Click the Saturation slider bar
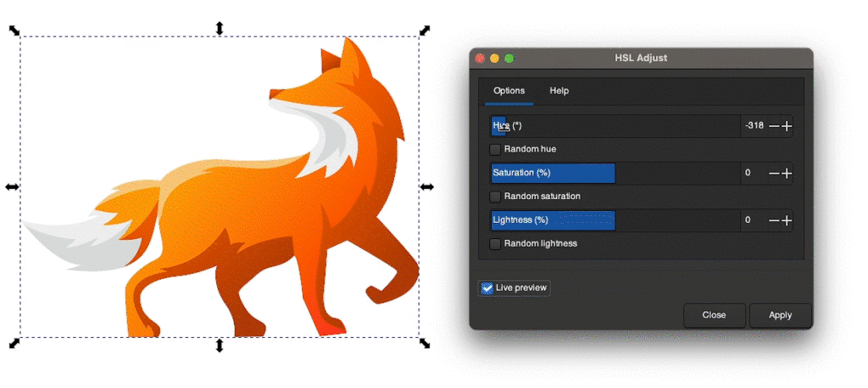This screenshot has width=868, height=388. (x=615, y=173)
